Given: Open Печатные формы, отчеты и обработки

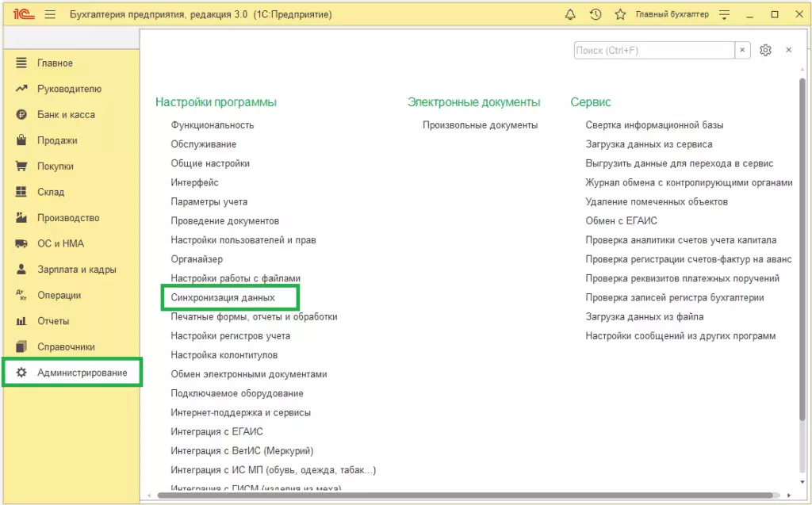Looking at the screenshot, I should tap(255, 316).
